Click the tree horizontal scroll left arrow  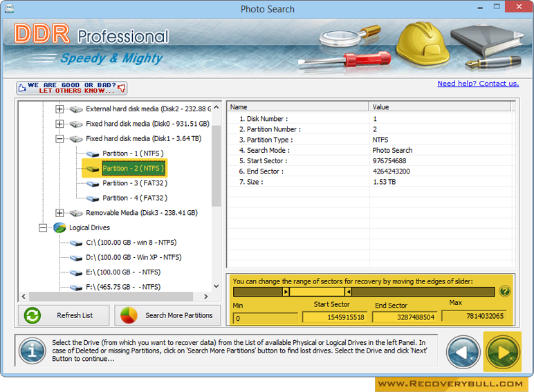[x=24, y=297]
